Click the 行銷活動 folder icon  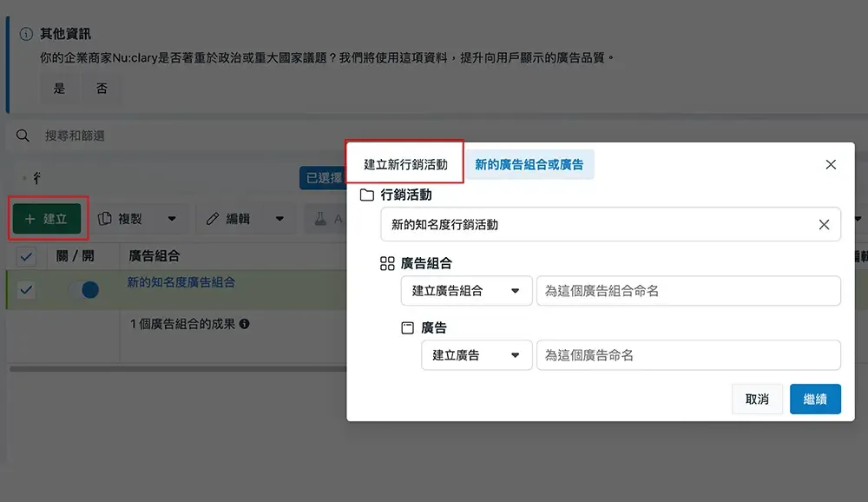coord(367,195)
